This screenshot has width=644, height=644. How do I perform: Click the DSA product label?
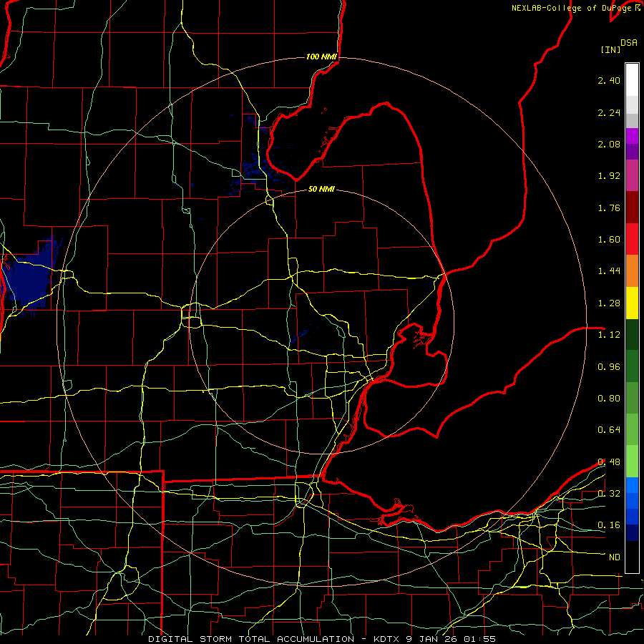(x=629, y=43)
